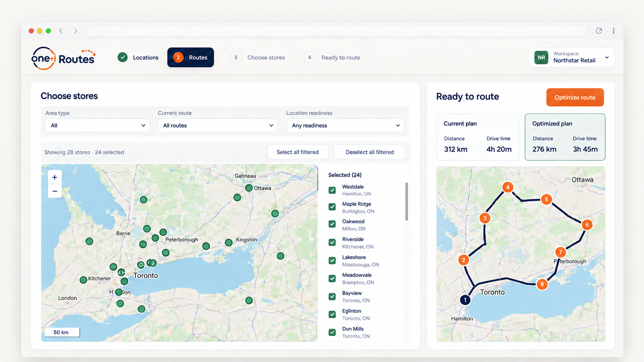Select route stop 1 marker
Viewport: 644px width, 362px height.
pos(465,300)
